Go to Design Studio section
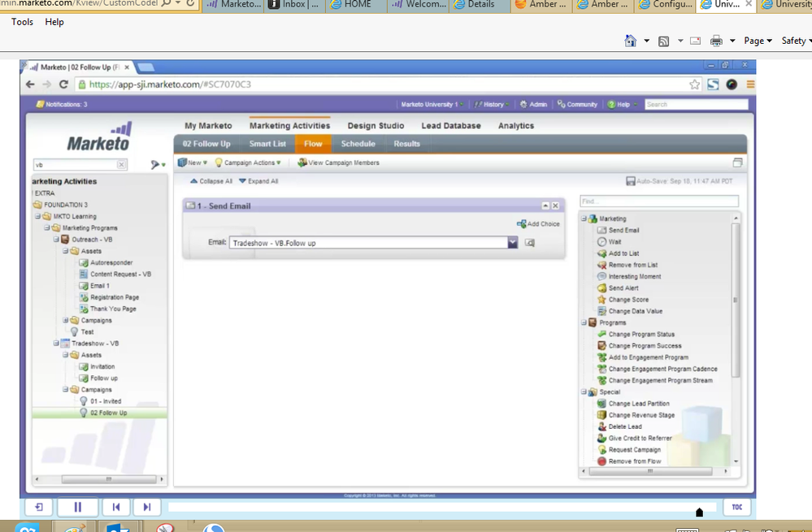The height and width of the screenshot is (532, 812). [x=376, y=126]
